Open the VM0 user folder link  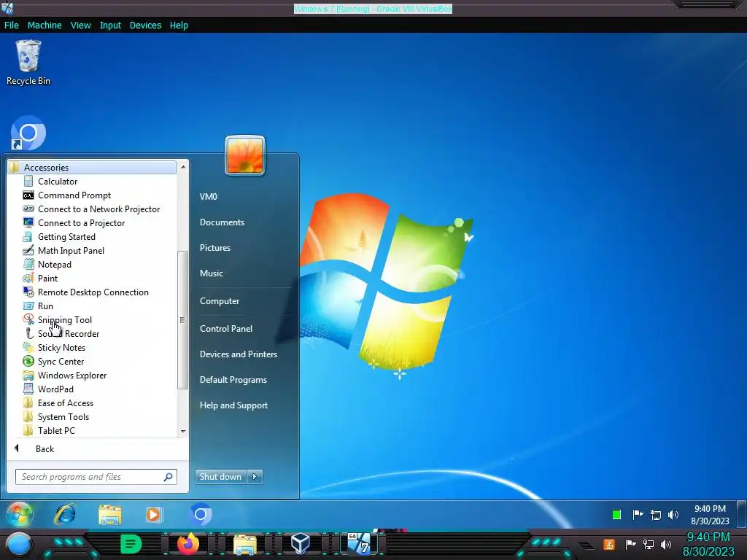(208, 196)
